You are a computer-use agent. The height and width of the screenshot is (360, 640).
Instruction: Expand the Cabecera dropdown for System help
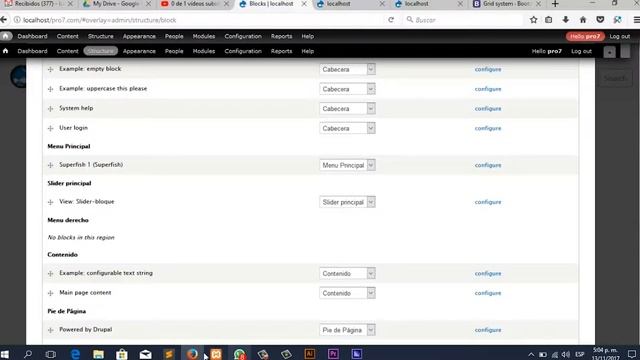point(347,109)
